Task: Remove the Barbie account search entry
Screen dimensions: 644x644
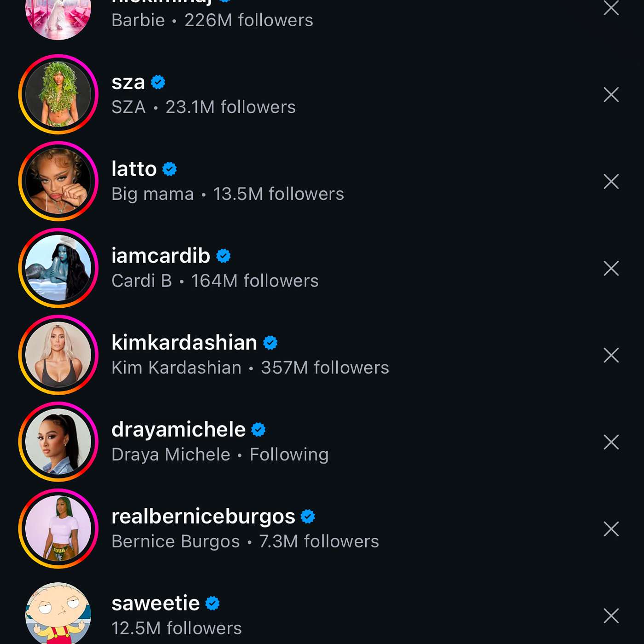Action: [611, 8]
